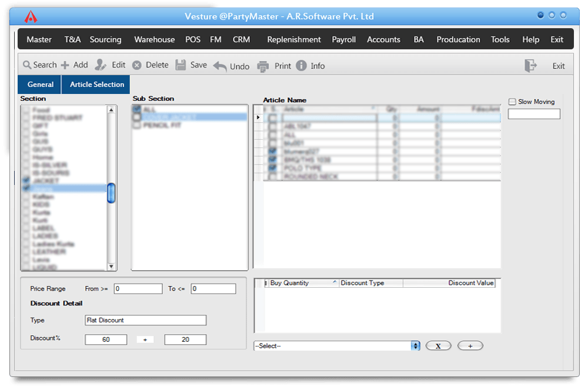Click the Price Range From field
Screen dimensions: 588x387
coord(138,288)
